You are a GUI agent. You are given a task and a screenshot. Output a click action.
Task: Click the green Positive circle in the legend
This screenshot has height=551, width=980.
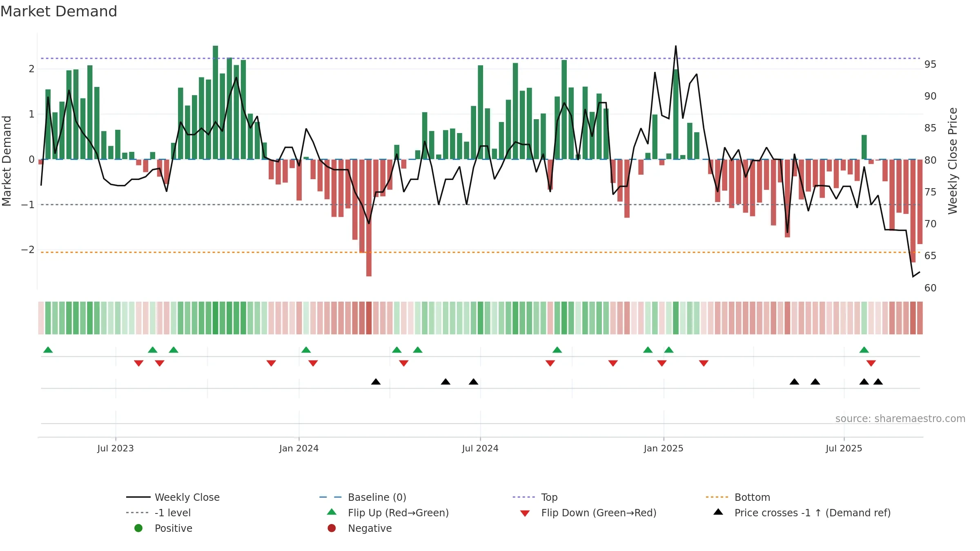pos(138,528)
